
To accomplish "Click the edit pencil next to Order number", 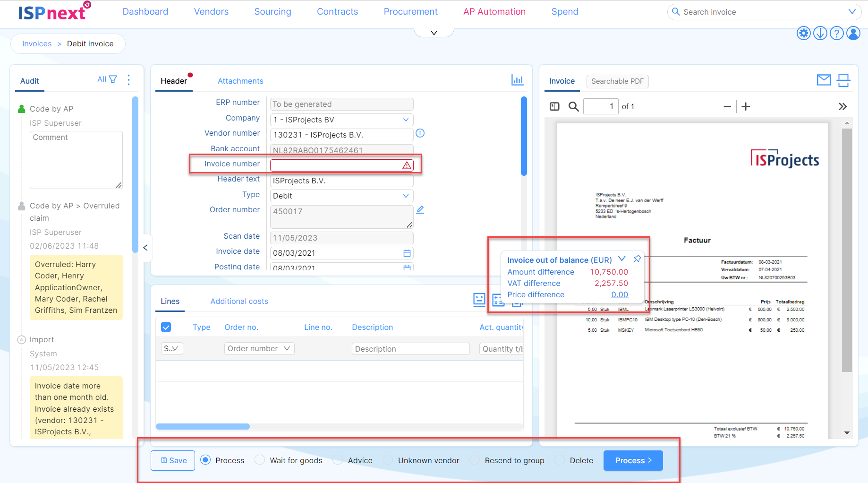I will (x=420, y=209).
